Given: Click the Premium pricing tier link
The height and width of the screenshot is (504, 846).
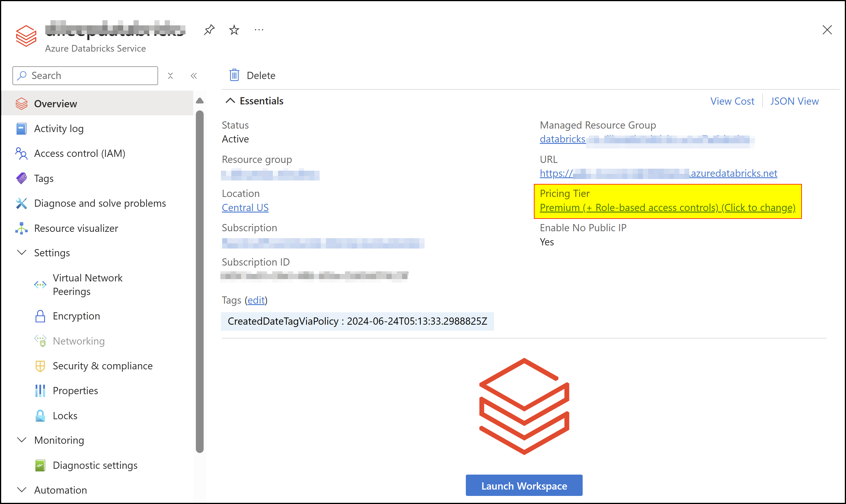Looking at the screenshot, I should point(668,208).
